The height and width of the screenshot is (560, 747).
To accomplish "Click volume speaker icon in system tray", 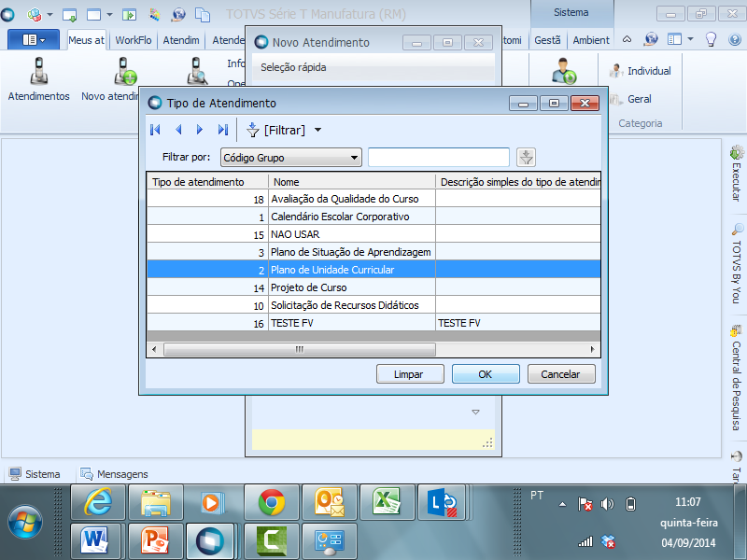I will point(607,504).
